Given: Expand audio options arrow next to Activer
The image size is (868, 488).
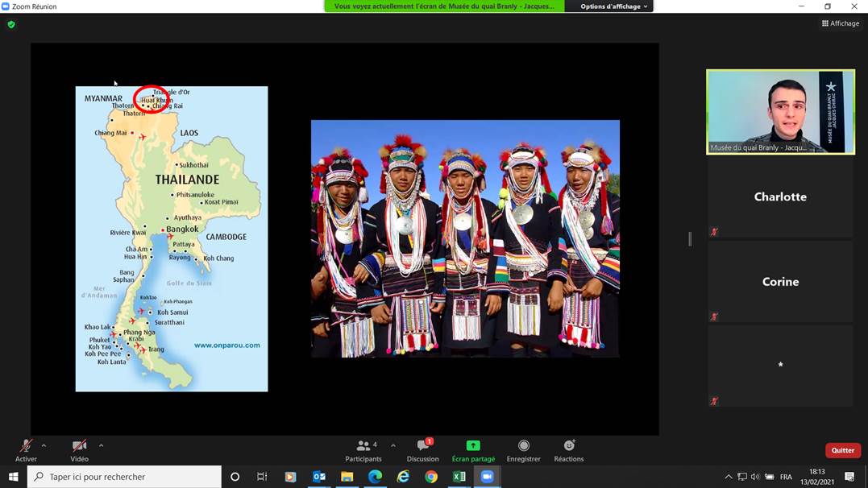Looking at the screenshot, I should point(44,445).
